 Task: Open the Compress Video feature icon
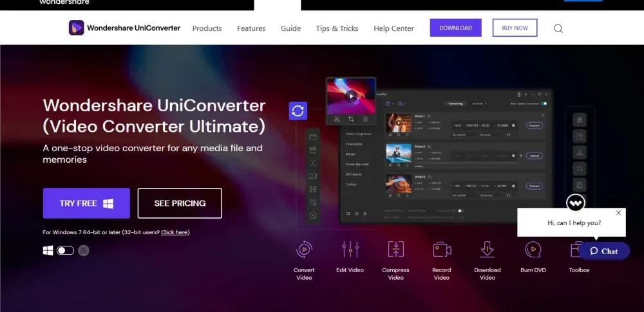coord(395,250)
